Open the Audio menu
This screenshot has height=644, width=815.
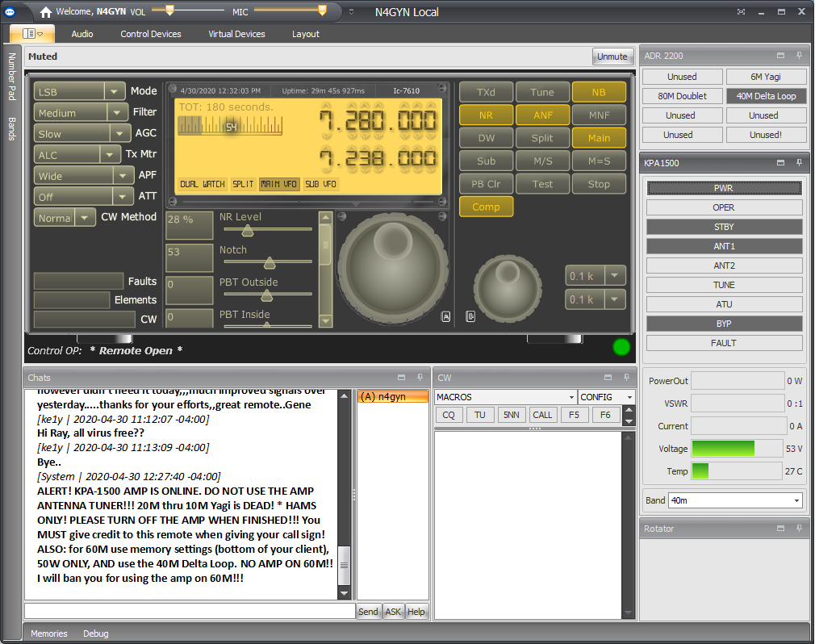82,34
